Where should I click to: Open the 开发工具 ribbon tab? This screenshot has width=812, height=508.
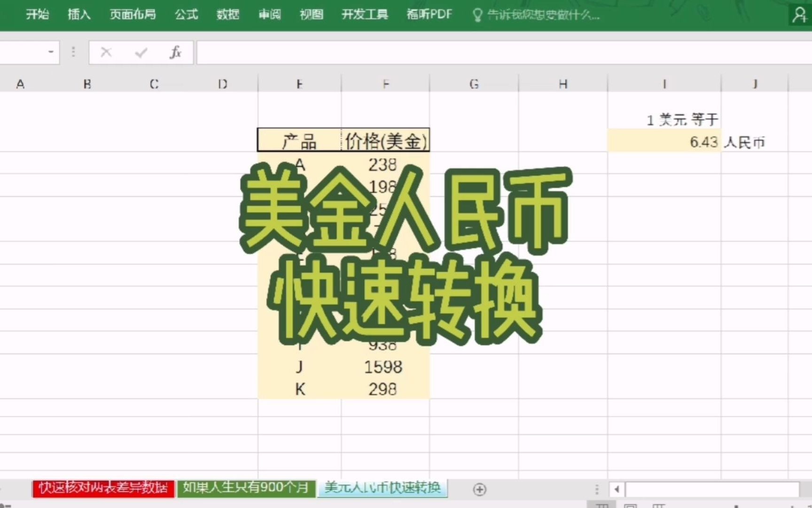coord(365,15)
